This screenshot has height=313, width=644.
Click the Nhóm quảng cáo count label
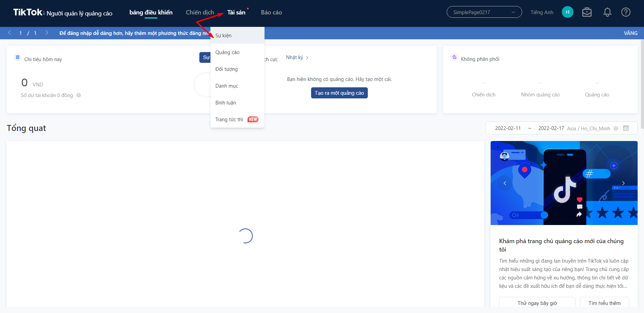tap(540, 95)
